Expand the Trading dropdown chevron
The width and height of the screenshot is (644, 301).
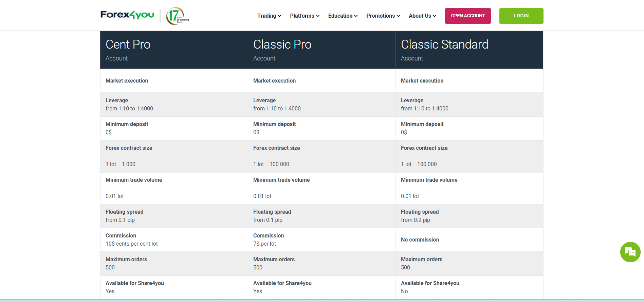tap(279, 16)
